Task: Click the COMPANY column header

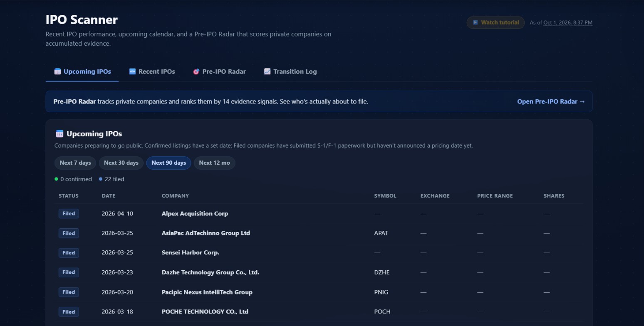Action: (x=175, y=196)
